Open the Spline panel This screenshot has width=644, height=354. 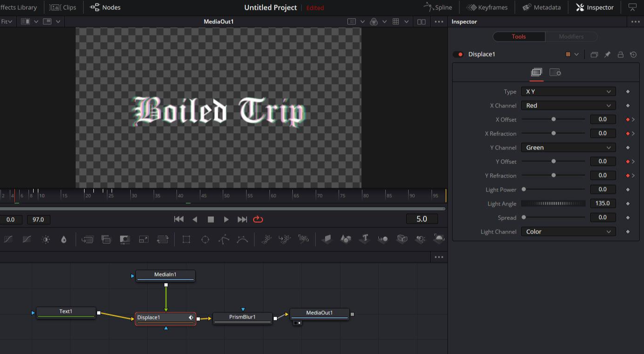438,7
